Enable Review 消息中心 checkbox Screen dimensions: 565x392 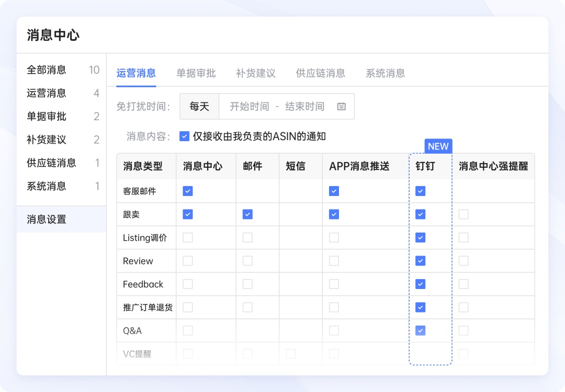[x=188, y=261]
